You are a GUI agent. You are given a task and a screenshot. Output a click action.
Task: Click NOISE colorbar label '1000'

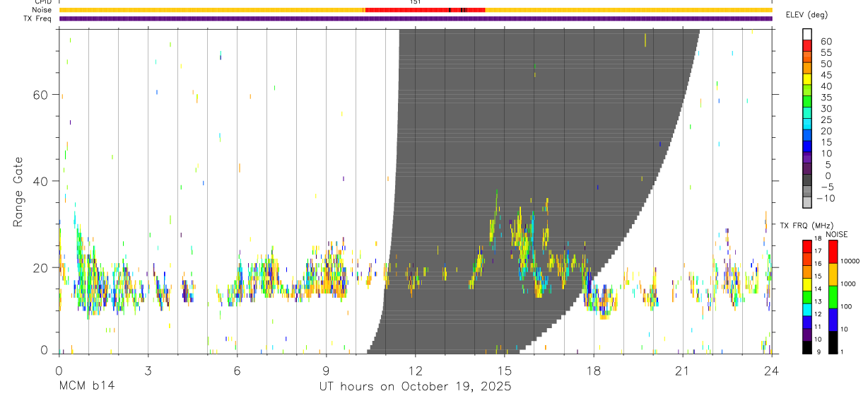pos(848,284)
